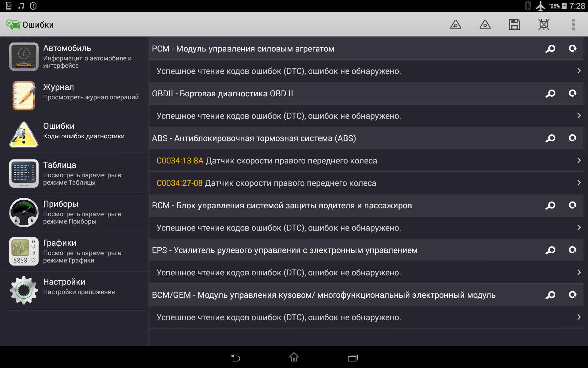Click the read all errors triangle icon
The width and height of the screenshot is (588, 368).
[455, 25]
